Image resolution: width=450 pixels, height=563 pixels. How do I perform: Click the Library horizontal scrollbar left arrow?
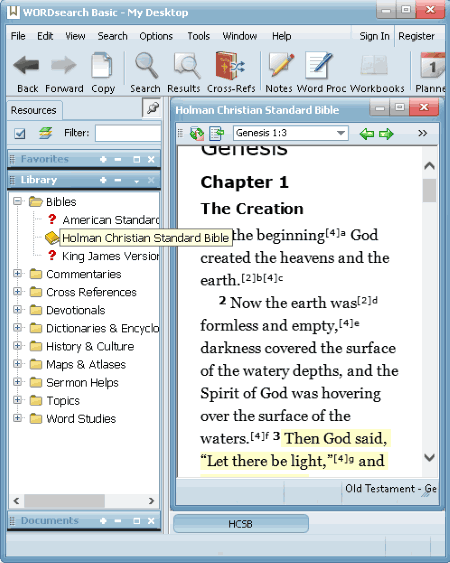click(x=16, y=501)
